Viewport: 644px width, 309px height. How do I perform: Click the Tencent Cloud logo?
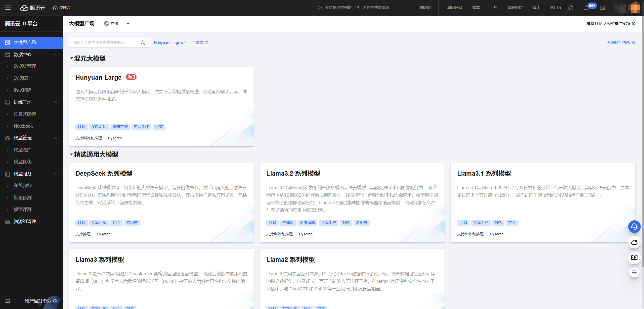tap(32, 8)
